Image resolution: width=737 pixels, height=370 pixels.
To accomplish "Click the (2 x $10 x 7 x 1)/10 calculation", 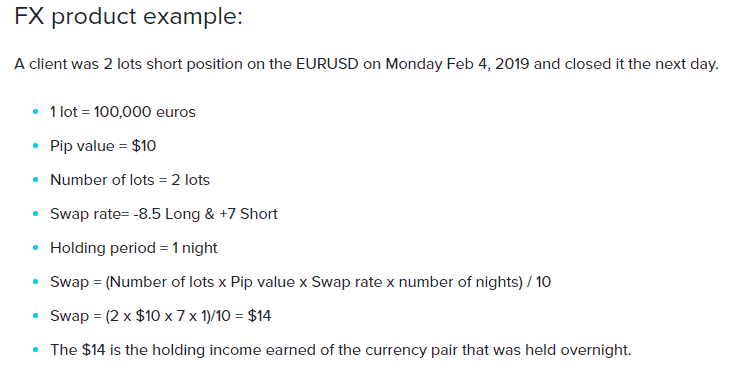I will tap(168, 315).
